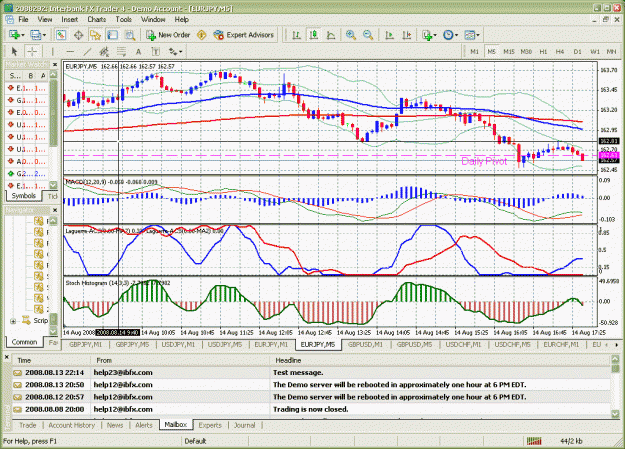Select the Text Label tool
Screen dimensions: 625x449
(156, 51)
